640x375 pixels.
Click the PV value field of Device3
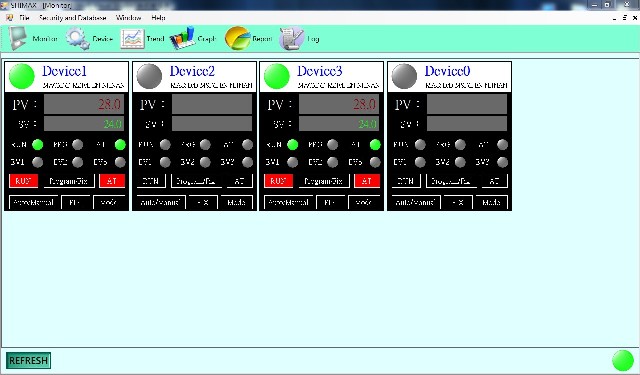(x=339, y=104)
